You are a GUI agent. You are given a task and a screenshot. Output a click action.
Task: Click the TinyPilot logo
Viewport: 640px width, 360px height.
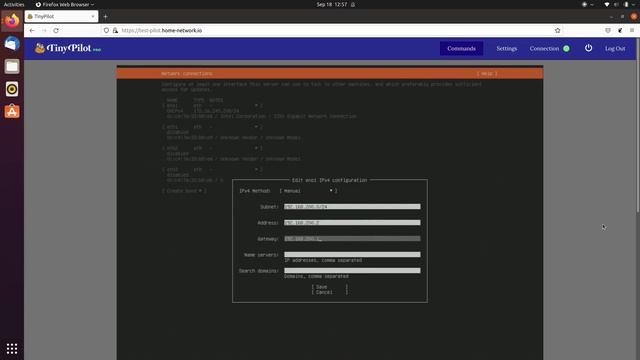(68, 48)
